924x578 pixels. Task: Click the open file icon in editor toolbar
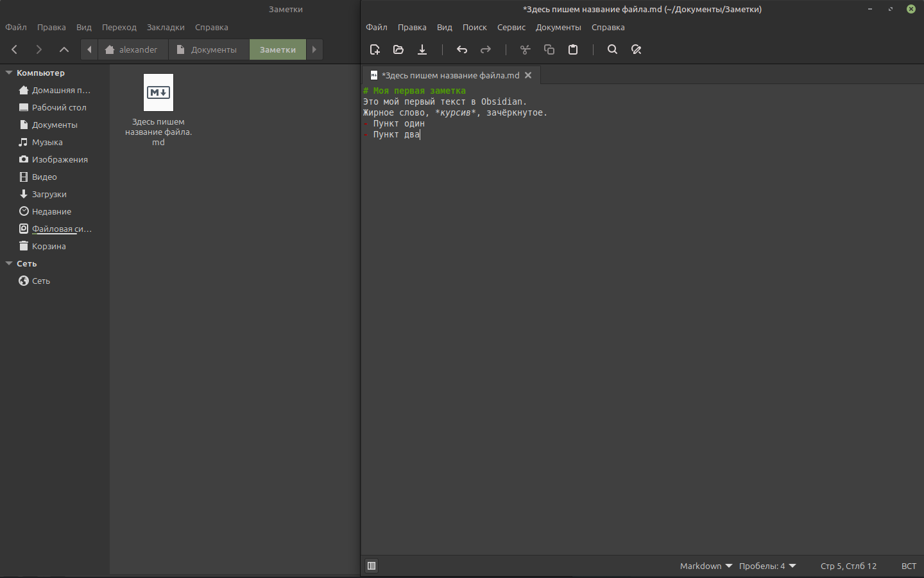tap(398, 49)
